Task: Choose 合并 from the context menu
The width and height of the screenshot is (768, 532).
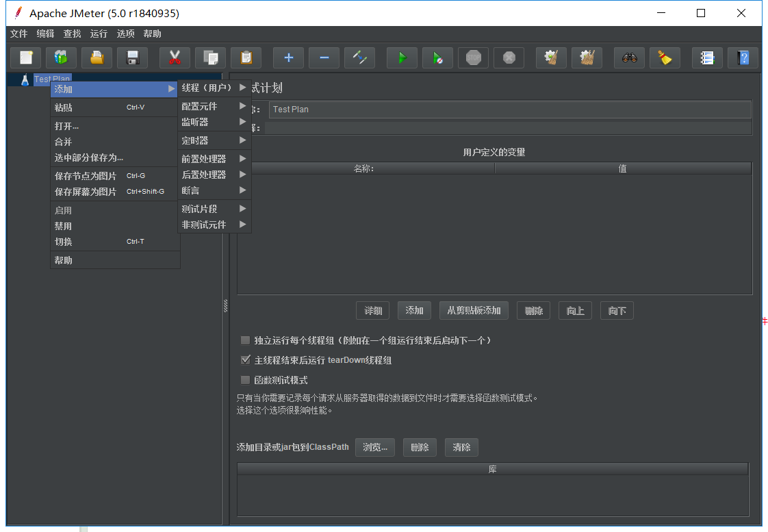Action: point(114,142)
